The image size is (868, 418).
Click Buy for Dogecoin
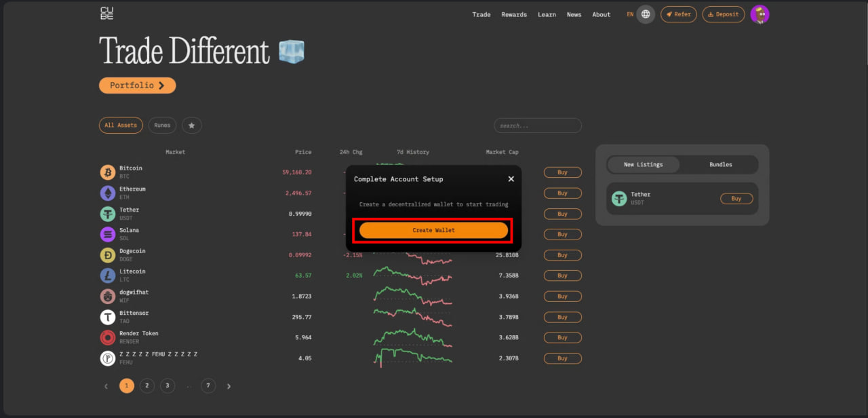tap(563, 255)
